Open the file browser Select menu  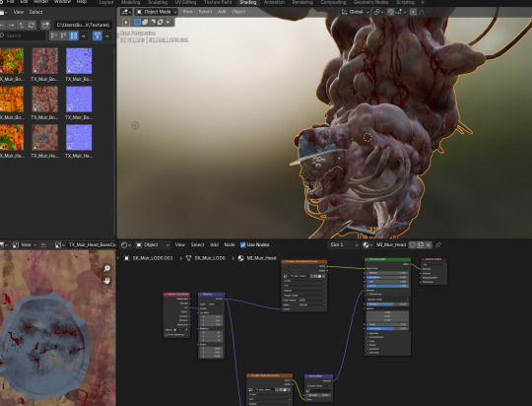tap(35, 12)
